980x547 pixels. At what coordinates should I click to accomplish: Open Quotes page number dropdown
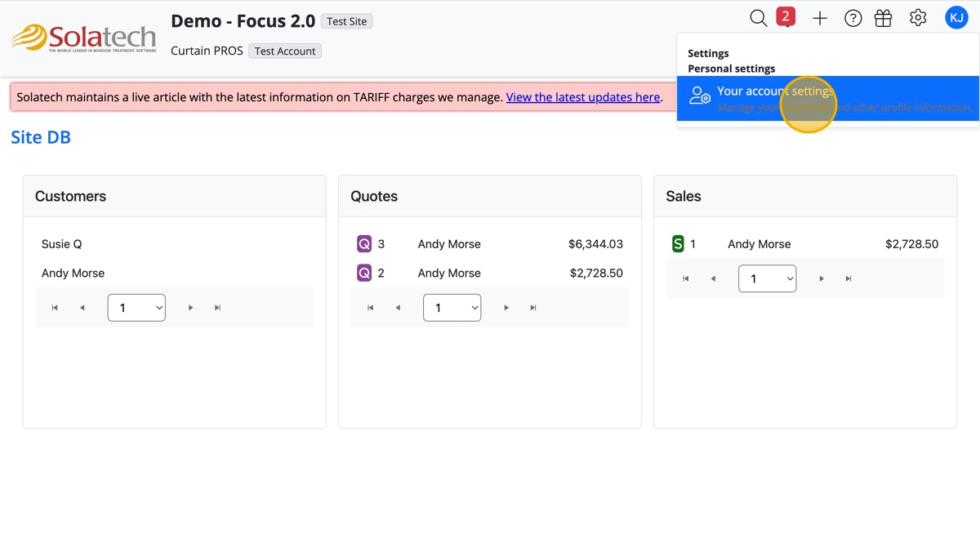(x=452, y=308)
